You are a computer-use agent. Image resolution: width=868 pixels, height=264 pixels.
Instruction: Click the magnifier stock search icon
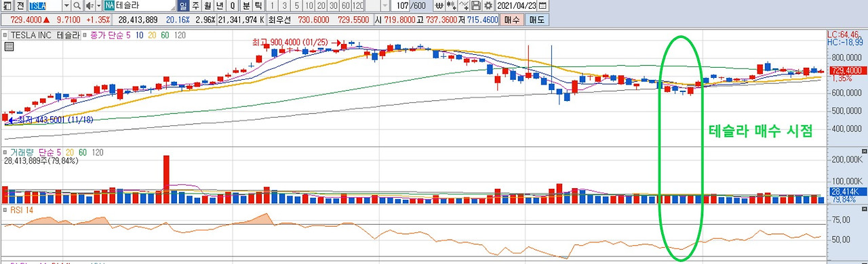click(x=77, y=5)
